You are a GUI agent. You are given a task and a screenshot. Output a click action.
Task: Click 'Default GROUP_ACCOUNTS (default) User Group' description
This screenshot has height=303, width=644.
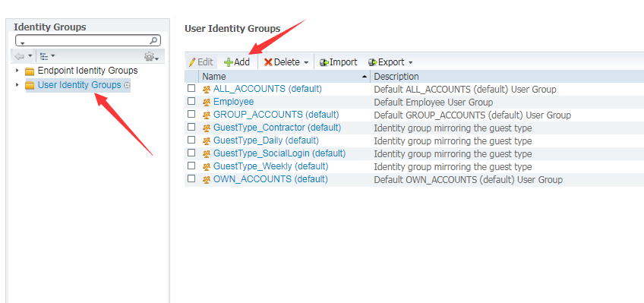[472, 115]
